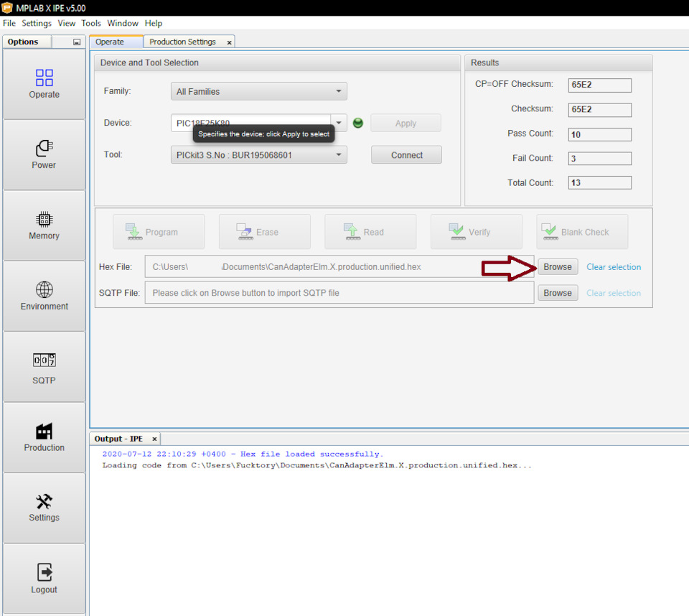Click the Connect tool button
This screenshot has height=616, width=689.
406,155
